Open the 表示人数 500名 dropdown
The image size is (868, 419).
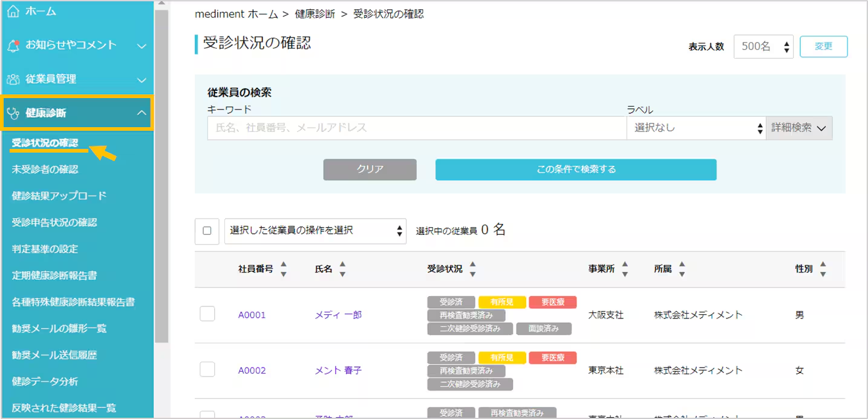click(x=763, y=46)
